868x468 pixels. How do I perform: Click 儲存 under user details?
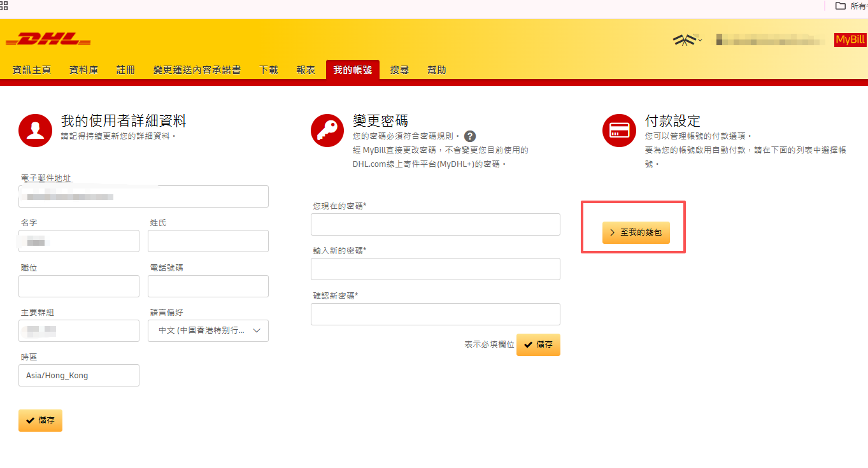coord(40,420)
